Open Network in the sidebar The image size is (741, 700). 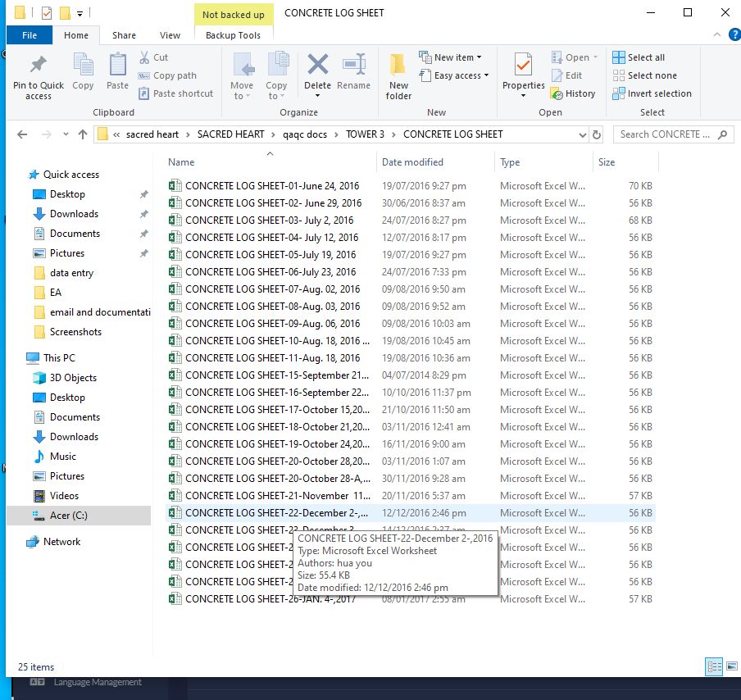(x=62, y=542)
